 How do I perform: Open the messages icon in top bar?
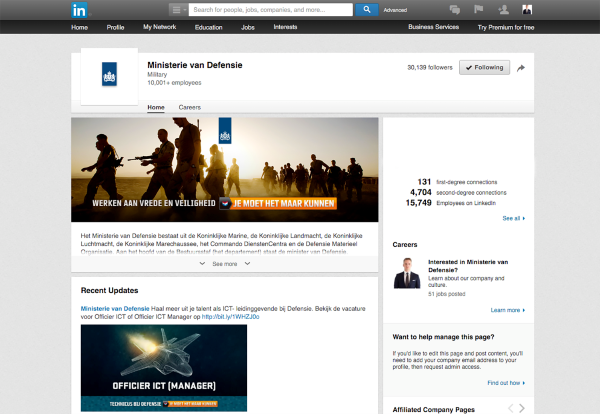(456, 10)
